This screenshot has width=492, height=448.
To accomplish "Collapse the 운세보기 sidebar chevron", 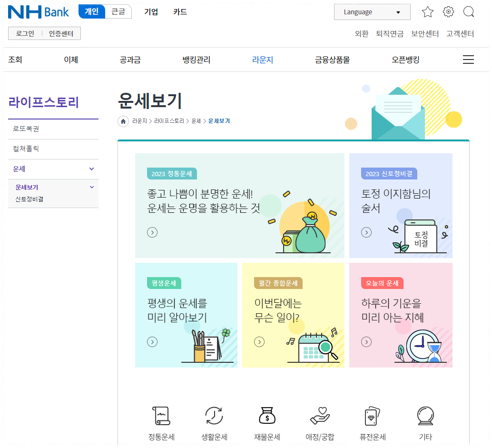I will [x=92, y=187].
